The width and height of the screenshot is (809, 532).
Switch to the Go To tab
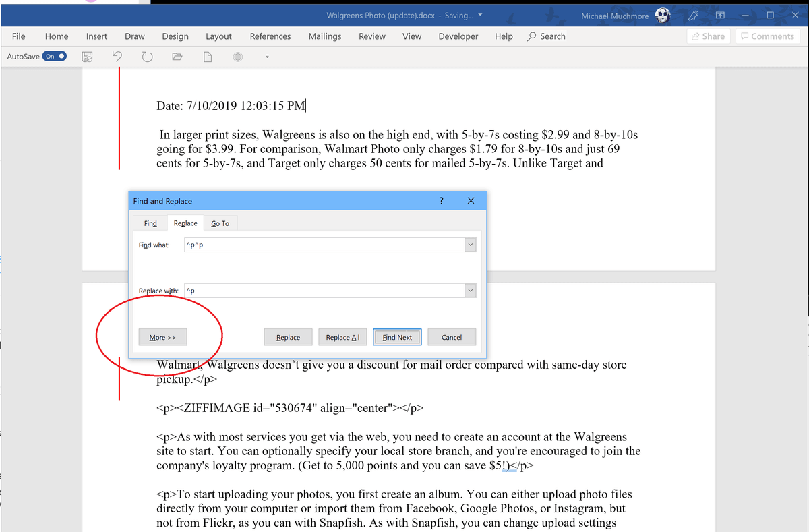[220, 223]
